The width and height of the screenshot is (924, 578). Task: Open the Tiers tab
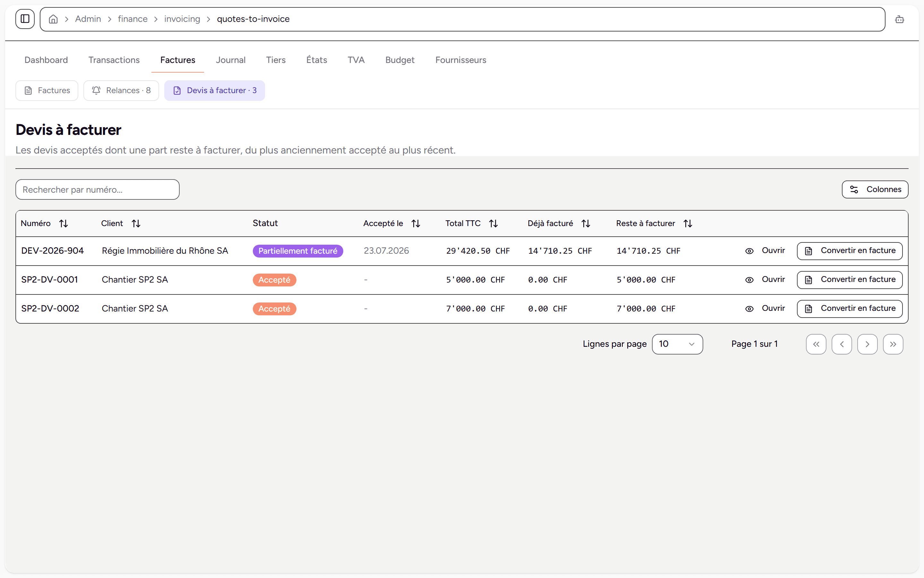(x=276, y=60)
